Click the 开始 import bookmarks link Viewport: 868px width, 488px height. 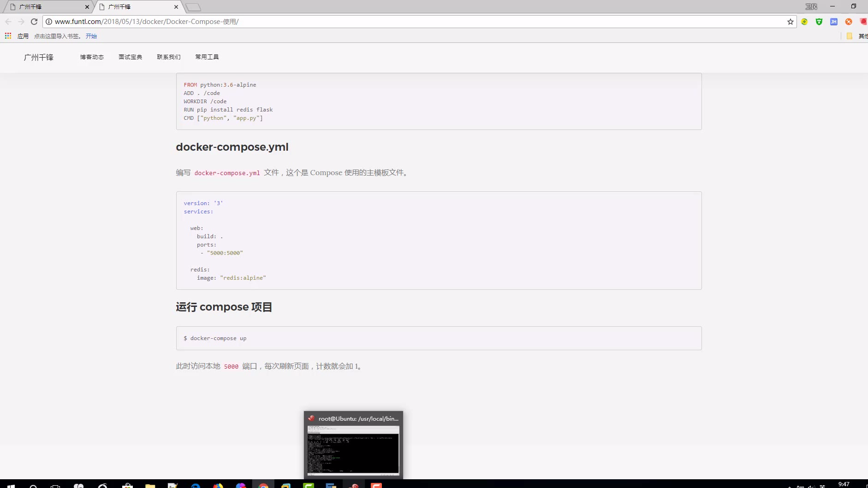[91, 36]
